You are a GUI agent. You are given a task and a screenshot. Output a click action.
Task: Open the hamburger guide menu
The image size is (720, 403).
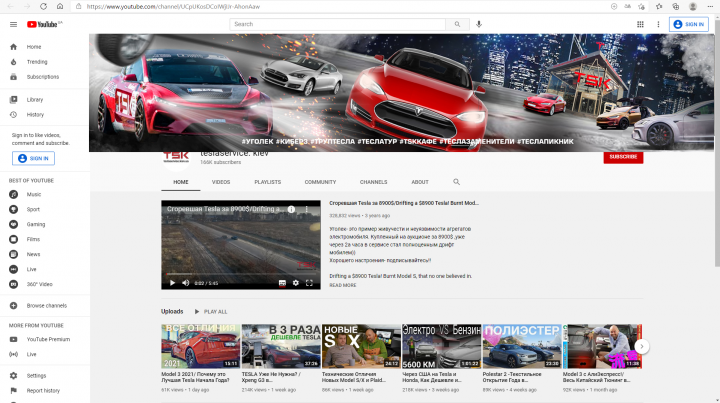tap(13, 24)
